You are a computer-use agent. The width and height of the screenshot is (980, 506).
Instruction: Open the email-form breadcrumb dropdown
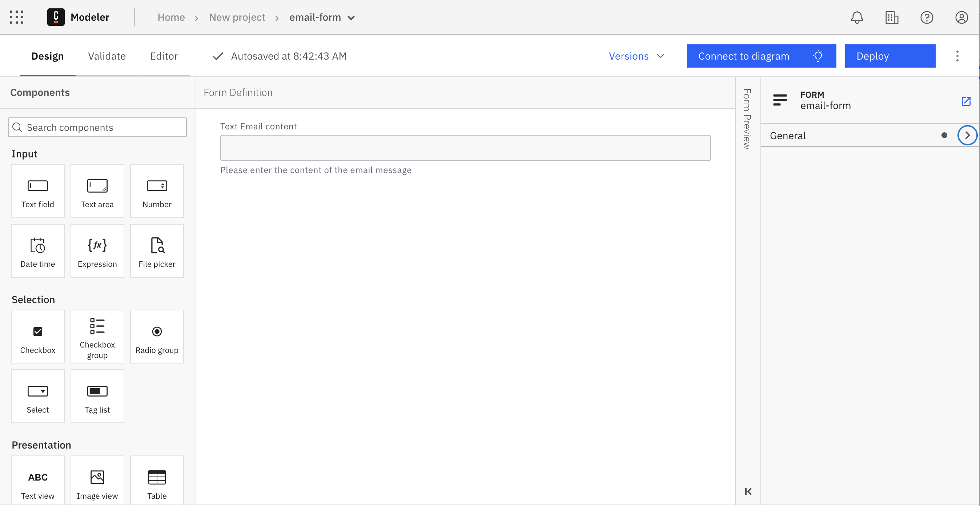point(351,17)
